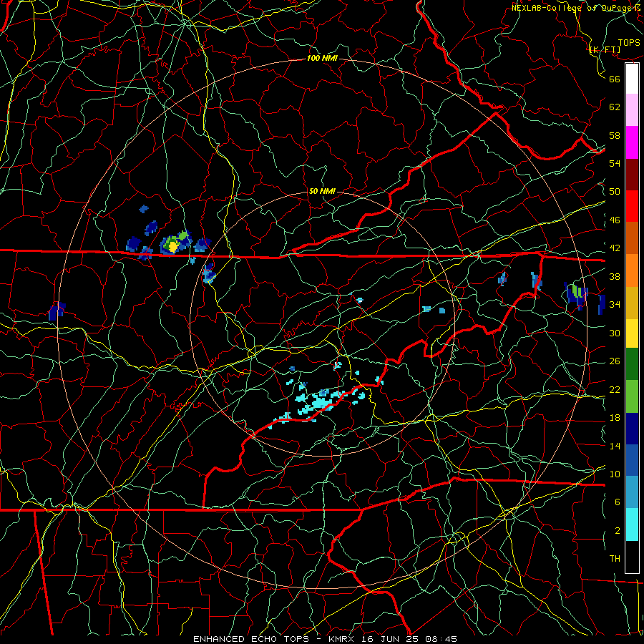Pick the dark green legend swatch
Viewport: 644px width, 644px height.
pos(632,364)
